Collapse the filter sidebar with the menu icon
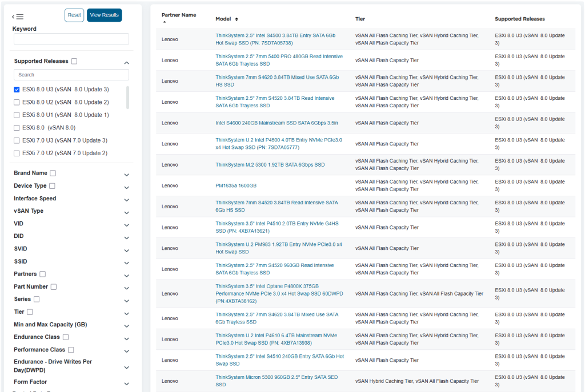Screen dimensions: 585x392 18,17
